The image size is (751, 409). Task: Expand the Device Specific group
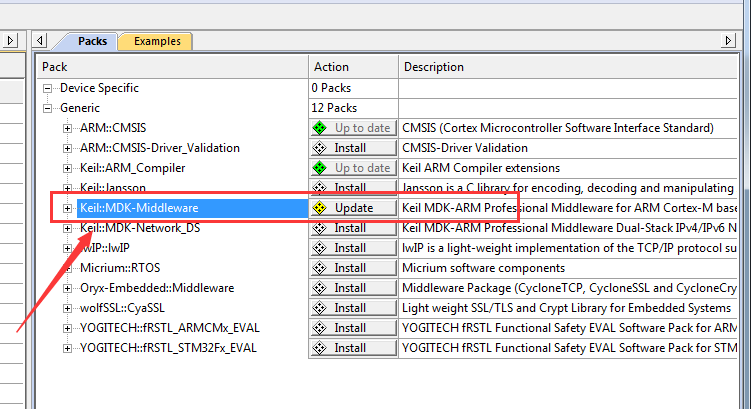pos(47,88)
